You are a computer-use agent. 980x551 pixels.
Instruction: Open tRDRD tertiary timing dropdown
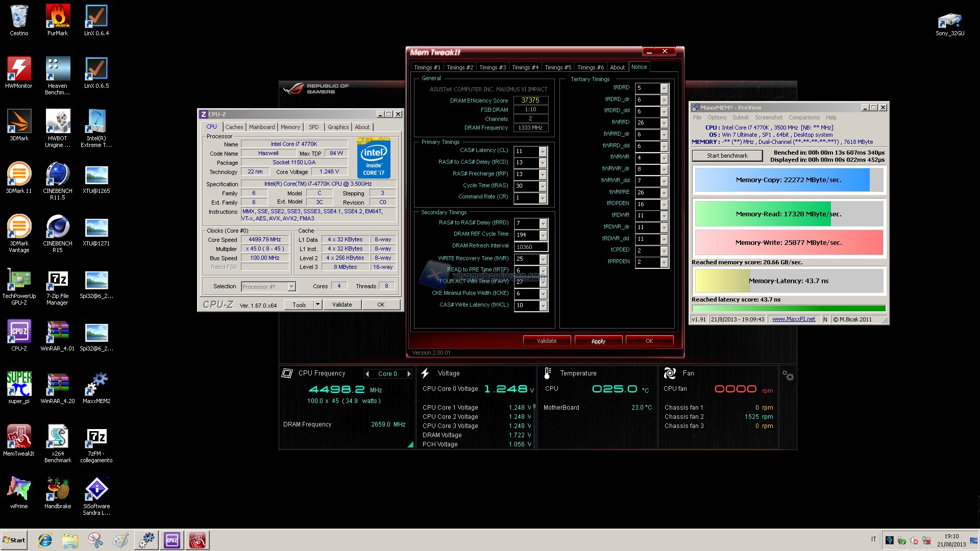coord(664,88)
